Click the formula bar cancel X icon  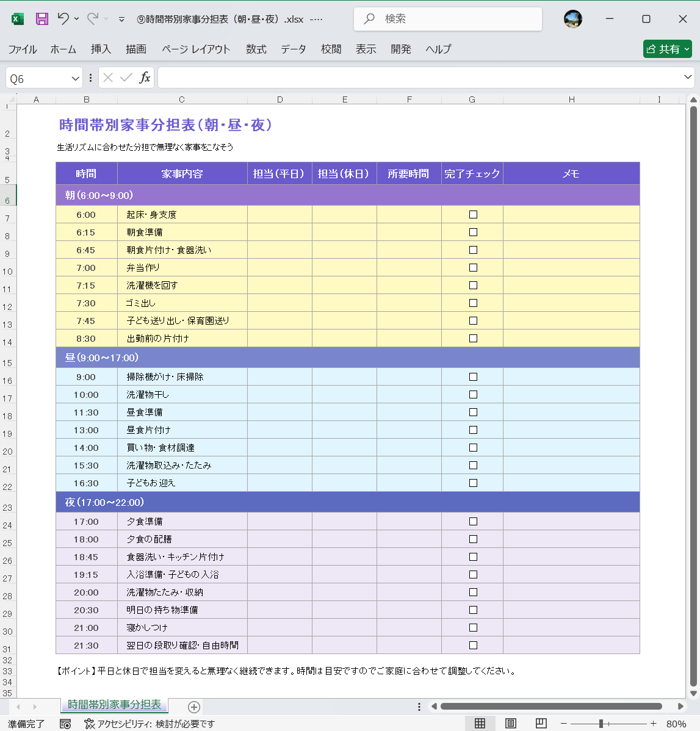(x=108, y=77)
